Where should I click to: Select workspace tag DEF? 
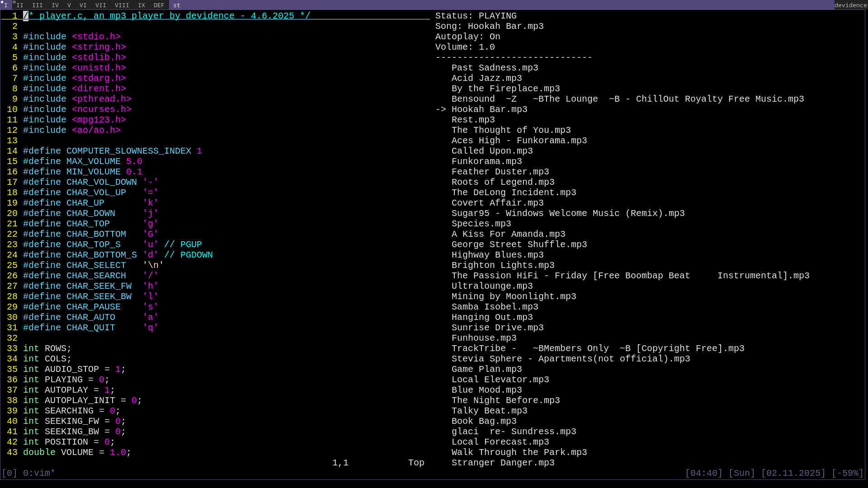[159, 5]
